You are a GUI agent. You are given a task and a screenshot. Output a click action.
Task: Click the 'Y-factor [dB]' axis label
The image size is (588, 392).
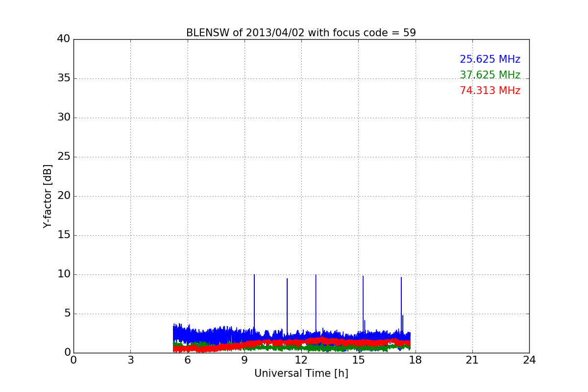[x=48, y=196]
